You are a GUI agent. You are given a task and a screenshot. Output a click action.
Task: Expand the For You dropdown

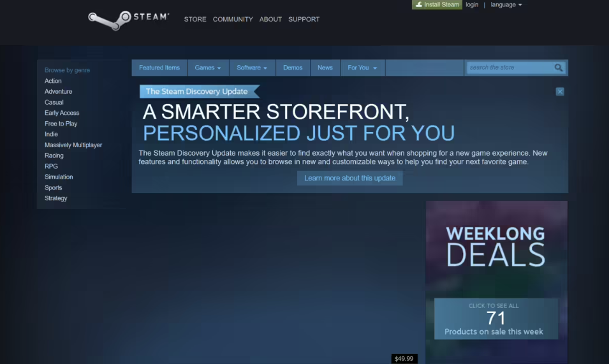tap(362, 68)
